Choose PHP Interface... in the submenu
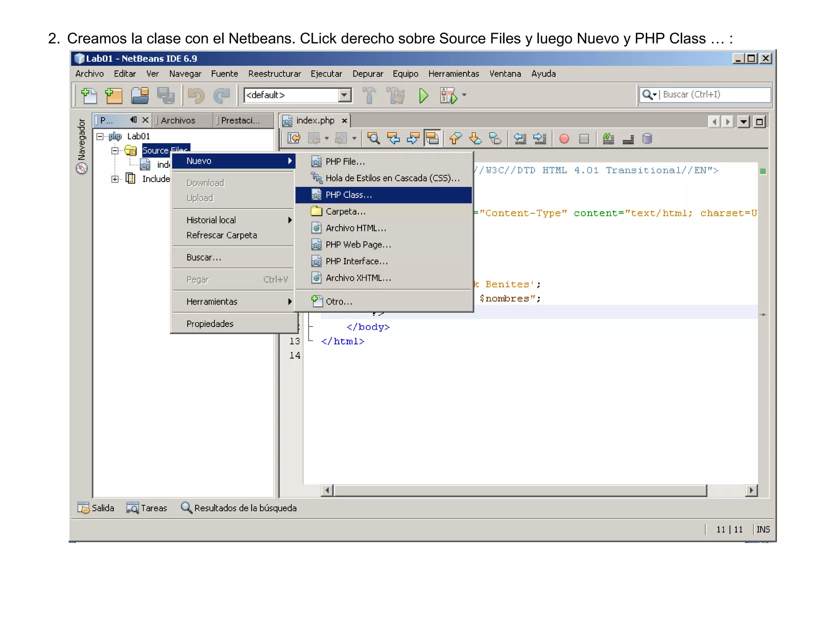Viewport: 834px width, 644px height. tap(384, 261)
